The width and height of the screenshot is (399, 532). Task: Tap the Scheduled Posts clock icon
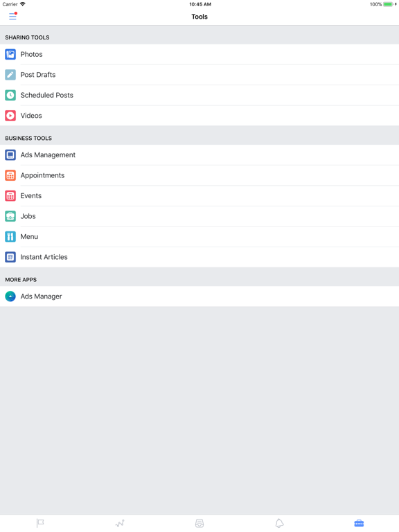(10, 95)
